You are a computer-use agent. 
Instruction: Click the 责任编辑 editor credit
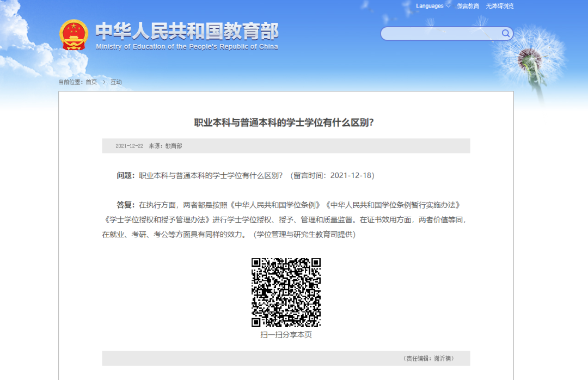pyautogui.click(x=429, y=358)
